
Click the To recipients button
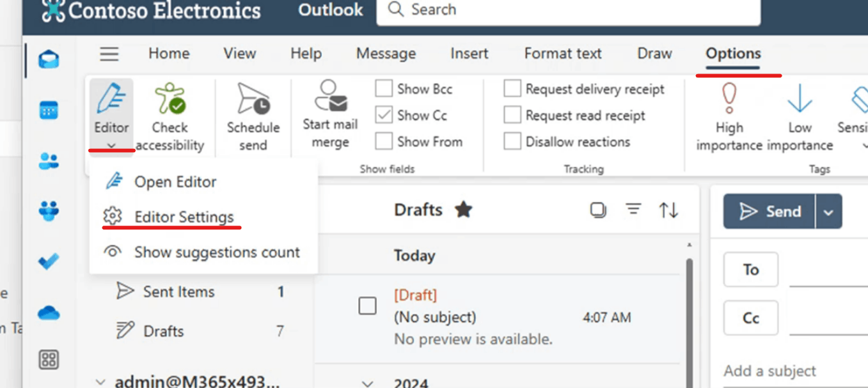[751, 270]
